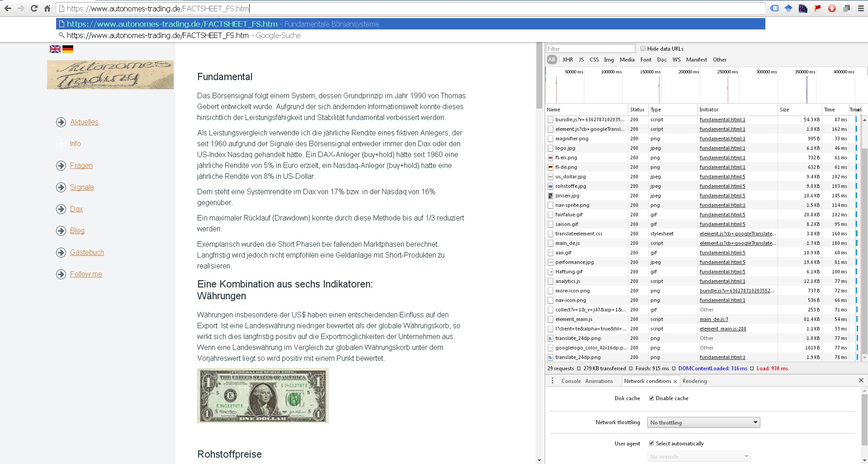Viewport: 868px width, 464px height.
Task: Click the arrow icon beside Follow me
Action: click(61, 274)
